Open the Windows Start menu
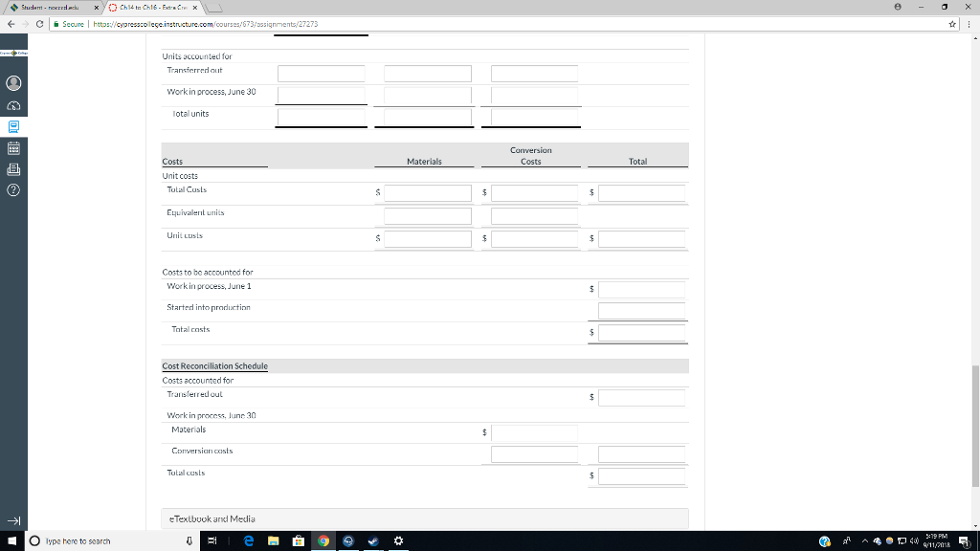Image resolution: width=980 pixels, height=551 pixels. (x=11, y=541)
